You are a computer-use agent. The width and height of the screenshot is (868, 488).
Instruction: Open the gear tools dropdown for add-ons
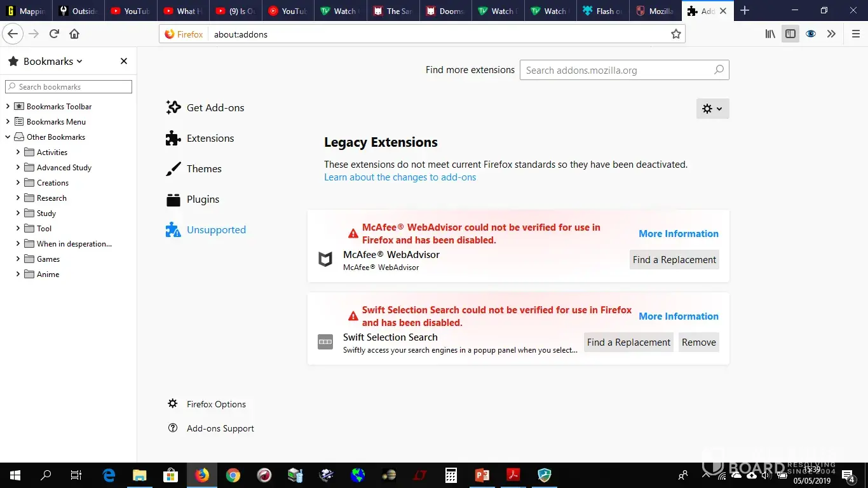coord(712,109)
